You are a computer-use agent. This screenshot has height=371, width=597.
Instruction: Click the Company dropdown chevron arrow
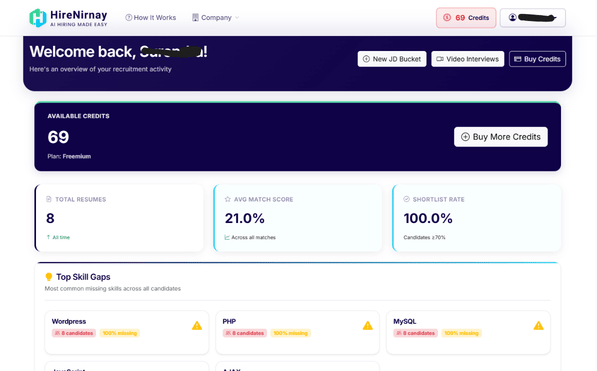point(237,18)
